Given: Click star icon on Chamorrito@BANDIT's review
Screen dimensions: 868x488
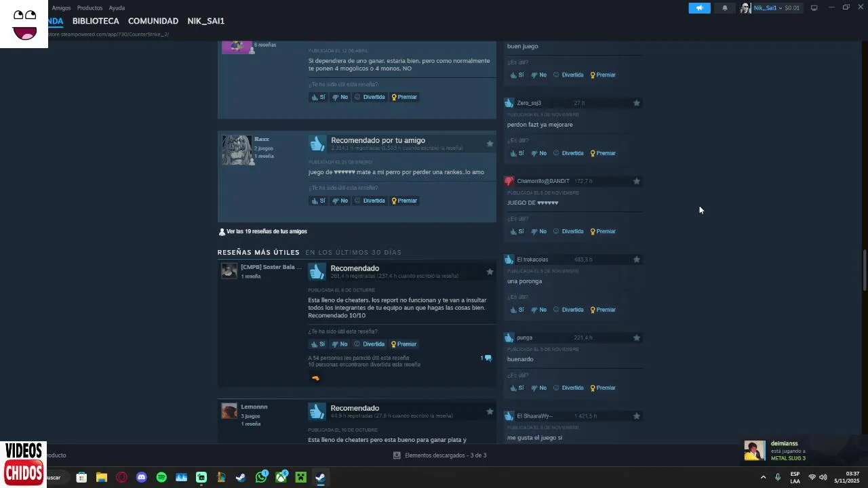Looking at the screenshot, I should [636, 181].
